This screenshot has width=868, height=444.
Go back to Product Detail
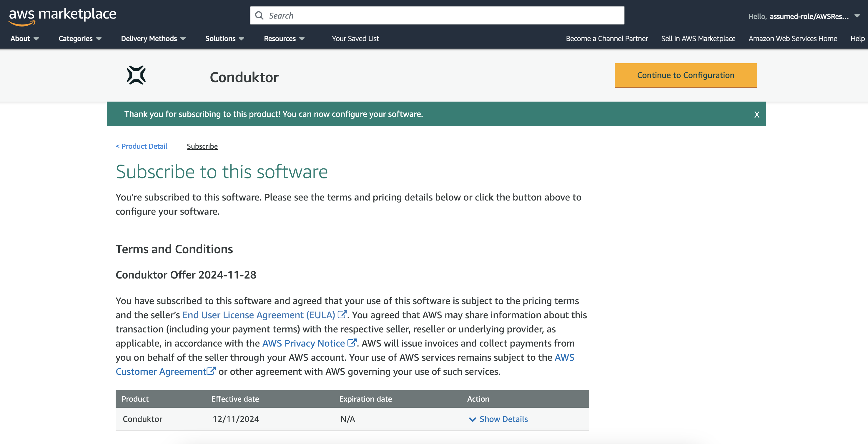point(141,146)
